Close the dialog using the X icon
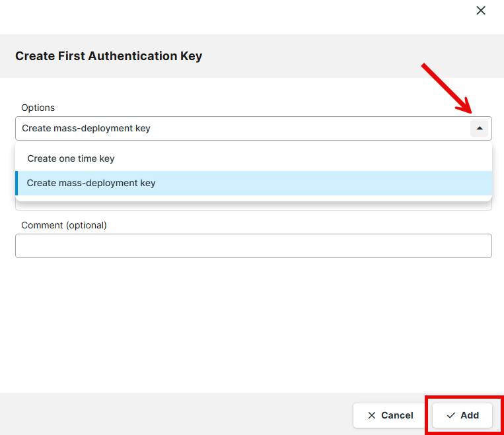Viewport: 504px width, 435px height. [x=481, y=11]
